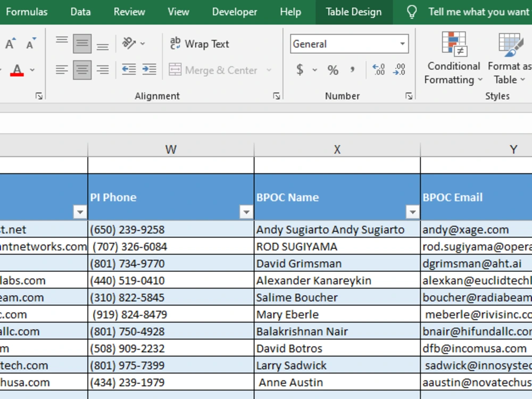Switch to the Developer tab
This screenshot has width=532, height=399.
click(235, 12)
